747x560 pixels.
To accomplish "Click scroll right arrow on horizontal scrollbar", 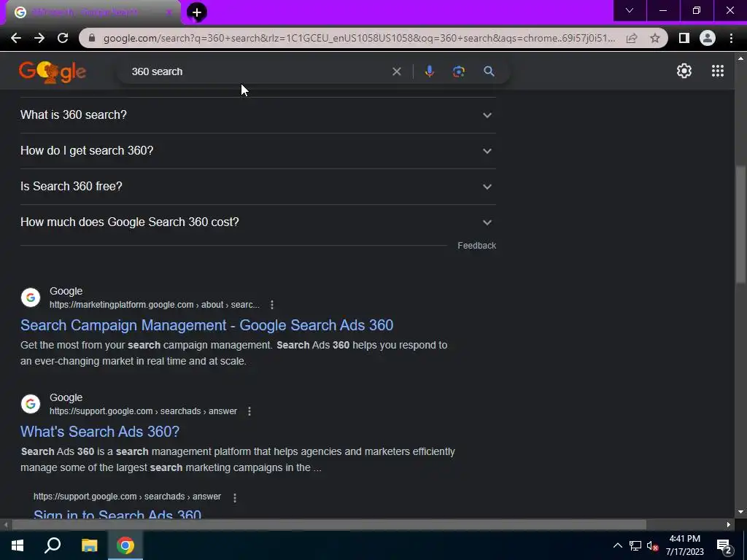I will 729,525.
